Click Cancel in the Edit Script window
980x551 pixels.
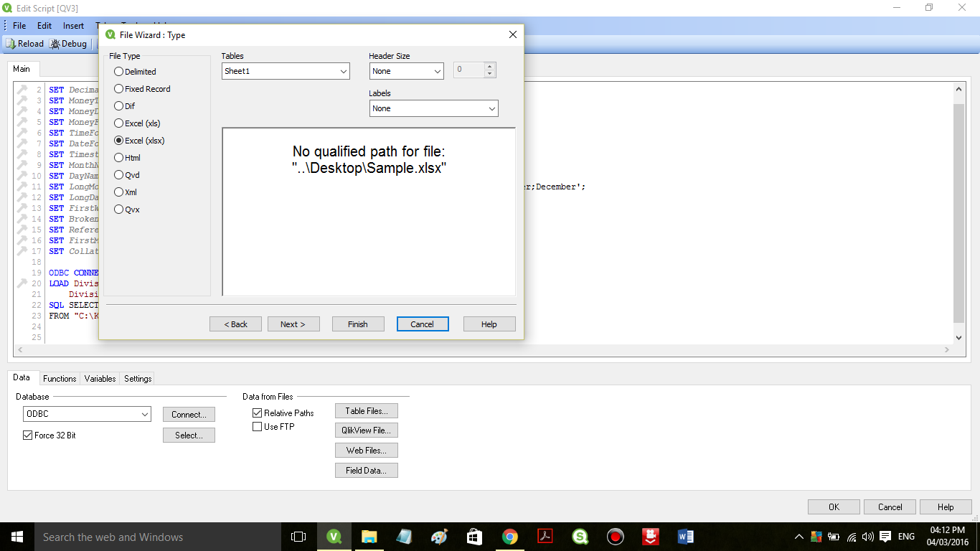point(890,507)
